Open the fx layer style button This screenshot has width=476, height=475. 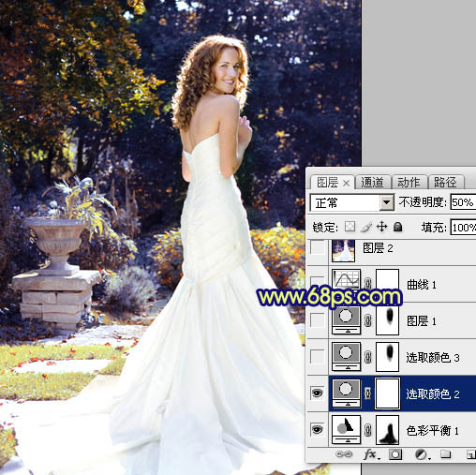(x=371, y=454)
